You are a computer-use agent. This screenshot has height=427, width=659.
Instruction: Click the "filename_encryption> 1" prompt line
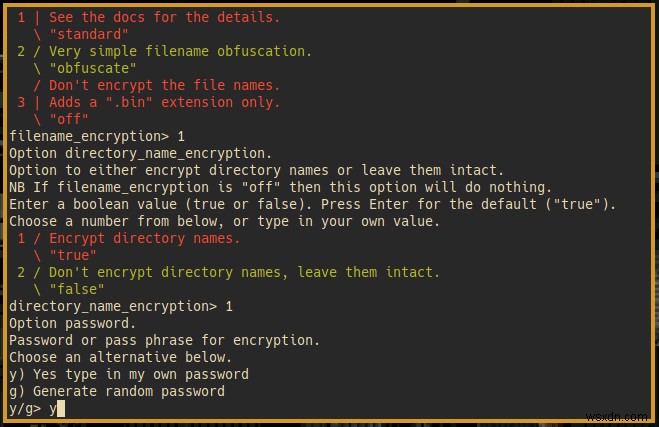tap(96, 135)
